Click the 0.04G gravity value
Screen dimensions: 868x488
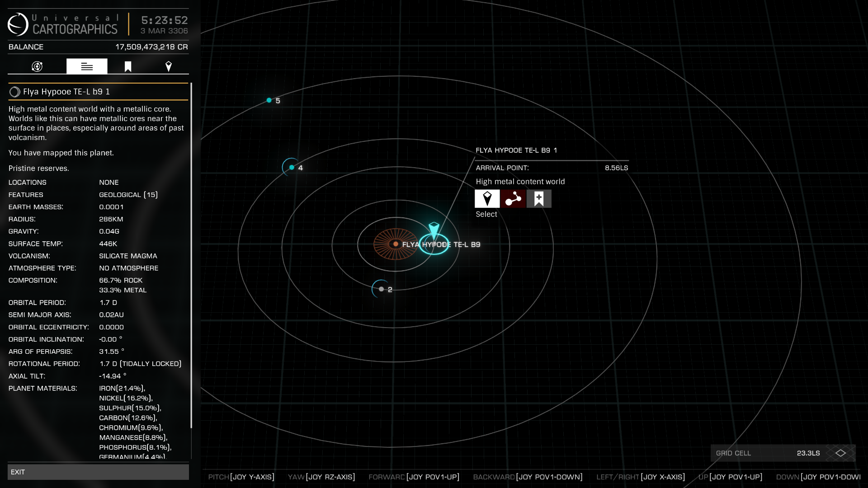(109, 231)
